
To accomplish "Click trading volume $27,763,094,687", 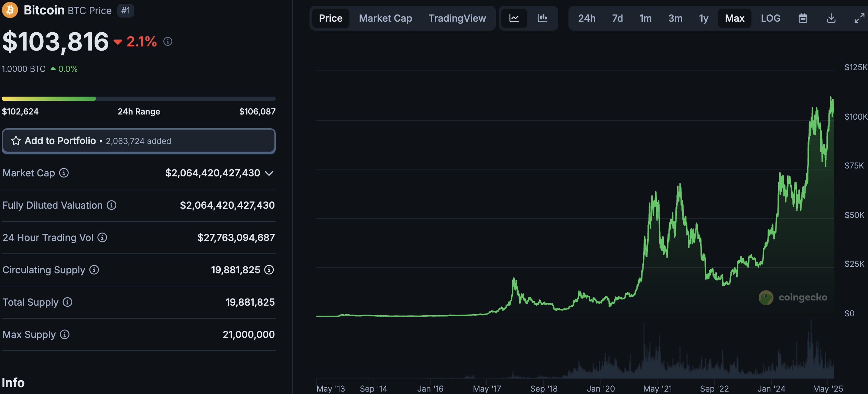I will (x=236, y=238).
